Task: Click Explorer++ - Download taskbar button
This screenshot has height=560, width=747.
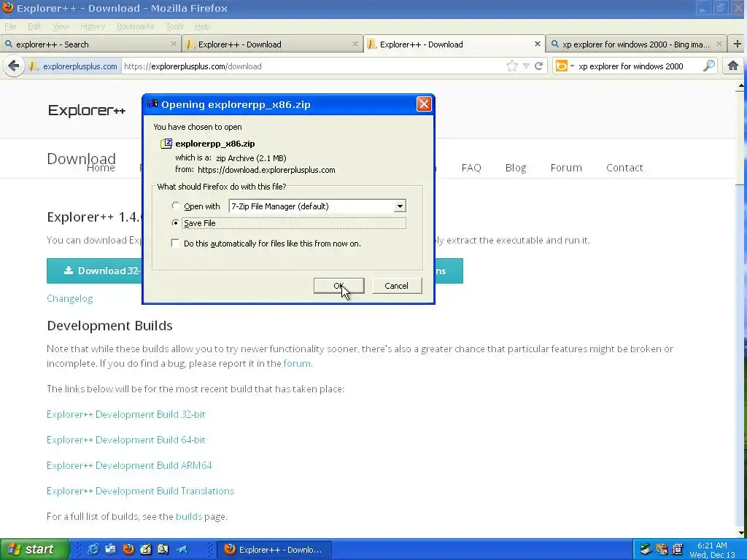Action: (x=274, y=550)
